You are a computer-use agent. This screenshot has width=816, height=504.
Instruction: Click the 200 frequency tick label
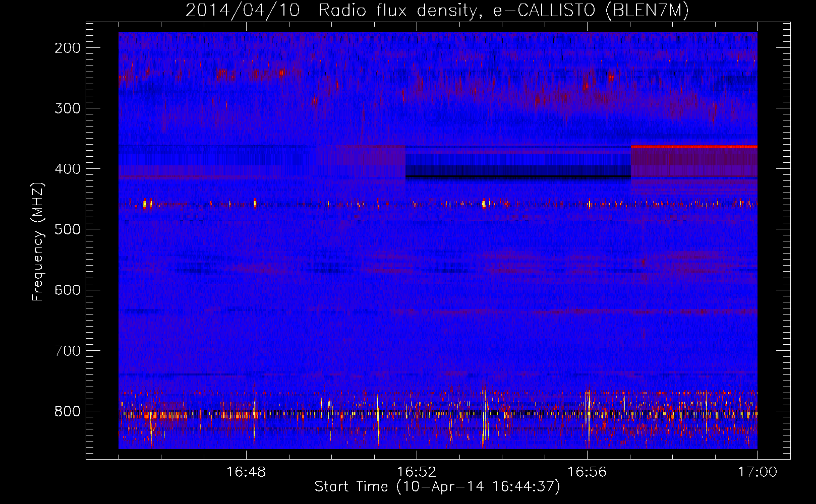pyautogui.click(x=68, y=48)
